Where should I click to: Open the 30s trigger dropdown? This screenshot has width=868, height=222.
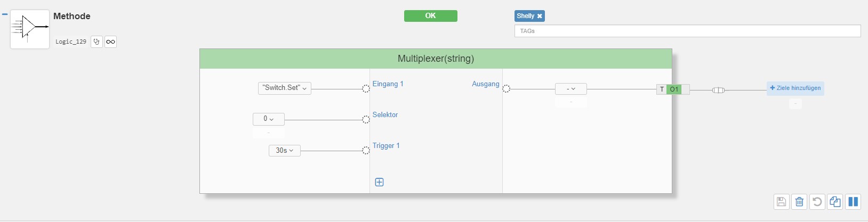(x=284, y=151)
